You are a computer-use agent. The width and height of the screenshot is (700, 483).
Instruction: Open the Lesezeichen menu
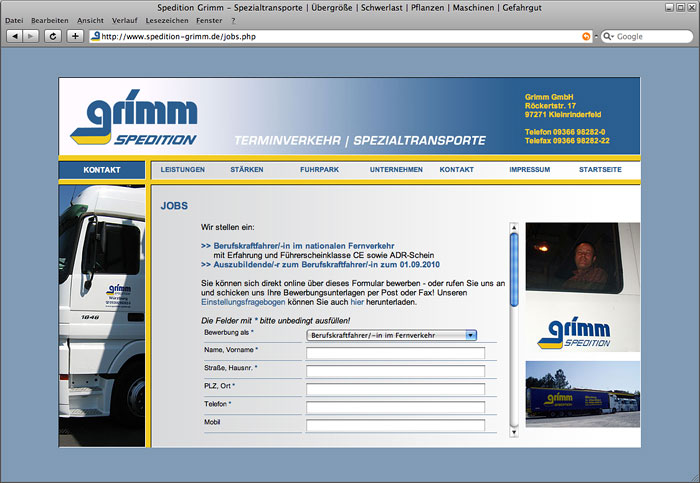[167, 21]
